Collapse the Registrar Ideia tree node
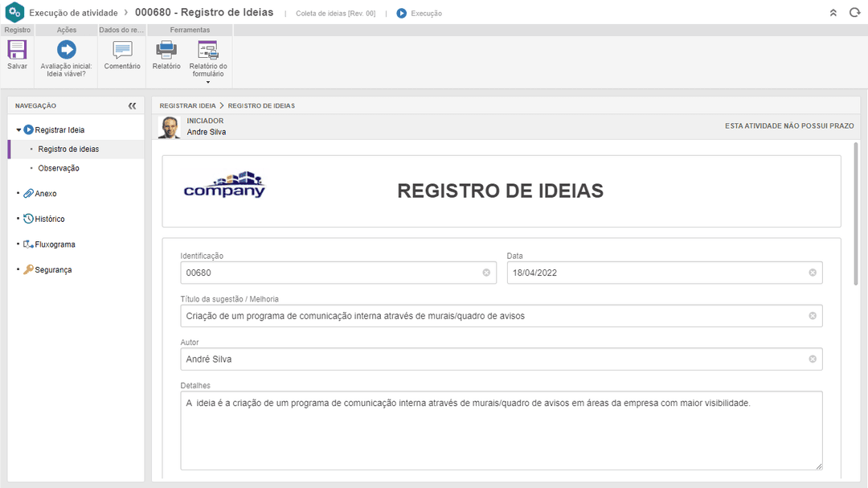 pyautogui.click(x=18, y=129)
